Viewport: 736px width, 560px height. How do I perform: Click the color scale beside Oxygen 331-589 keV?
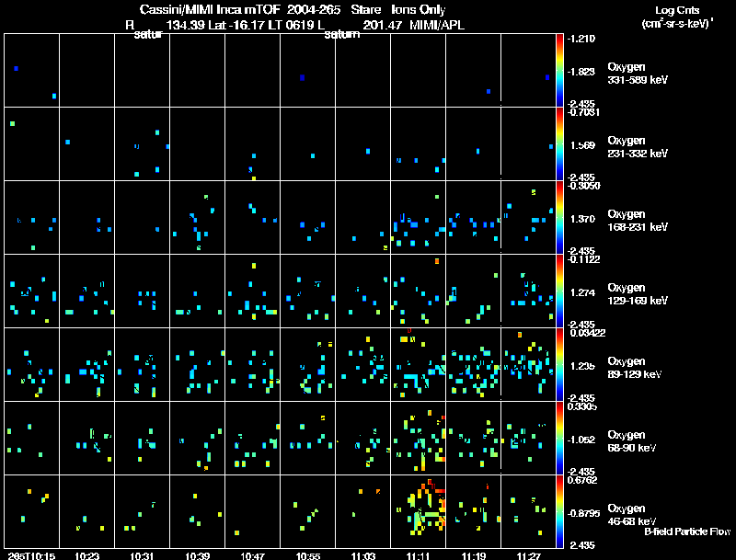click(559, 70)
